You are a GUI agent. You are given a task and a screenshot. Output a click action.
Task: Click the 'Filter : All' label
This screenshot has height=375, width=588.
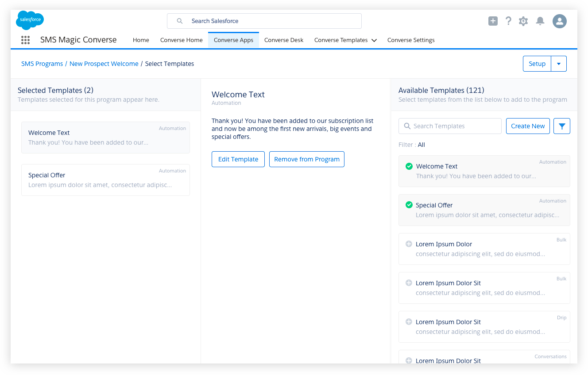point(412,145)
